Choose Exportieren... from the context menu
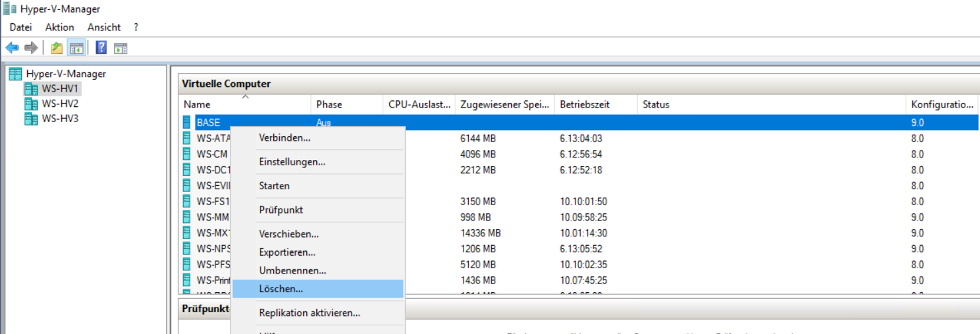Screen dimensions: 980x334 (x=318, y=252)
